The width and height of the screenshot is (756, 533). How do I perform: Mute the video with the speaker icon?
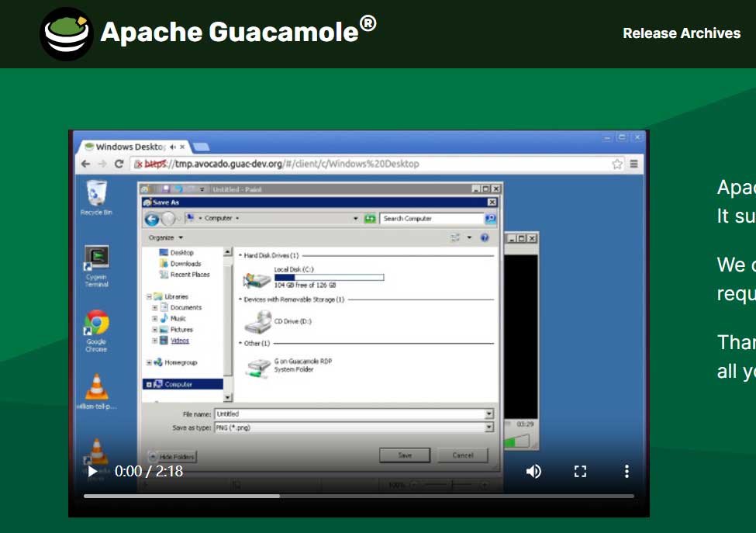533,471
